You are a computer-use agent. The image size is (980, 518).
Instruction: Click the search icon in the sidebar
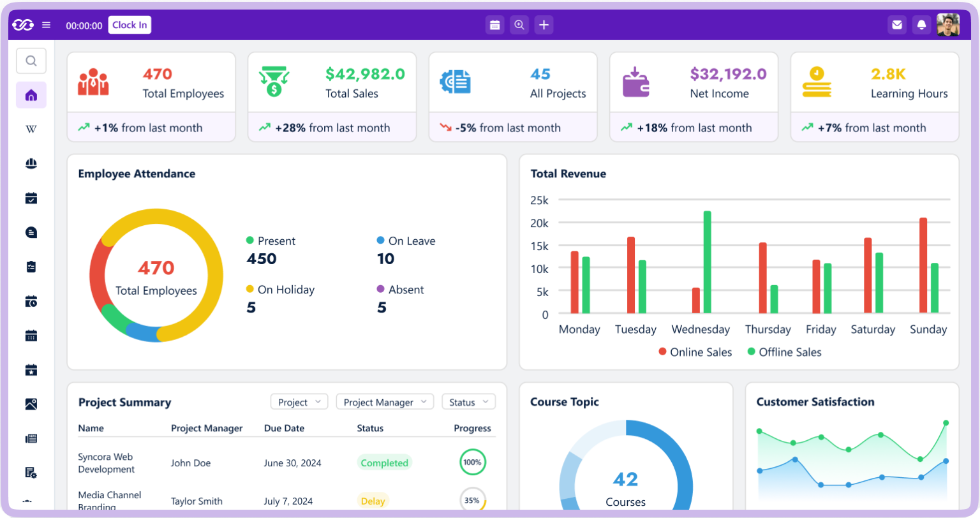(31, 61)
